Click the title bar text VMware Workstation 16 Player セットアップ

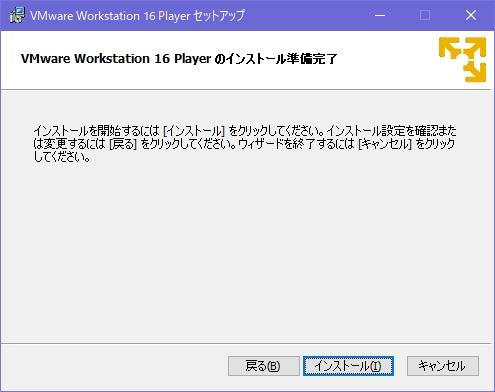click(137, 16)
